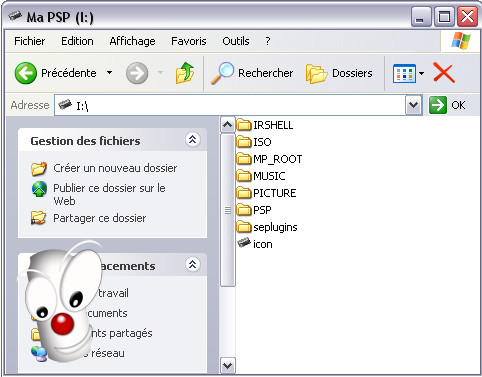Expand the view mode dropdown arrow
The image size is (482, 377).
[421, 73]
